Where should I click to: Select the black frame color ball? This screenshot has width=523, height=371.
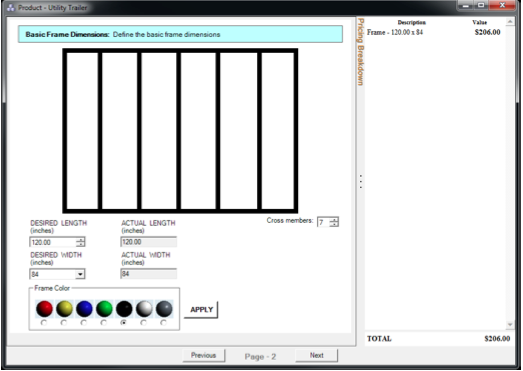[124, 309]
